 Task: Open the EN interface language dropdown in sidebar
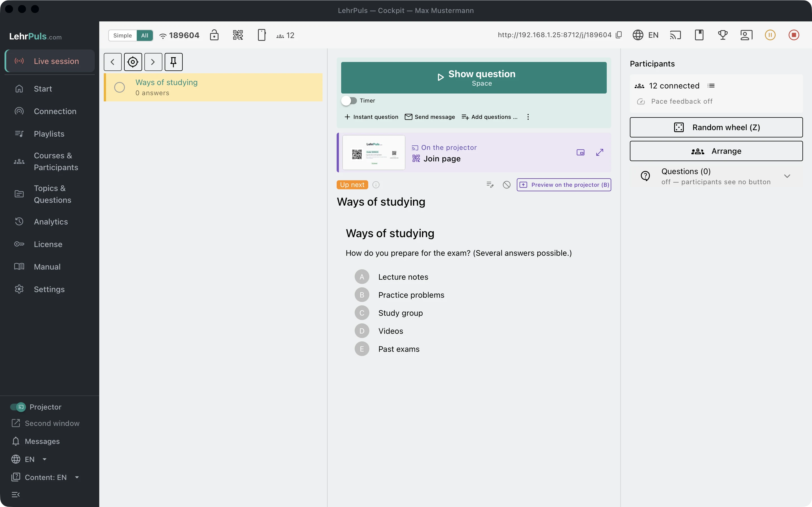point(29,459)
